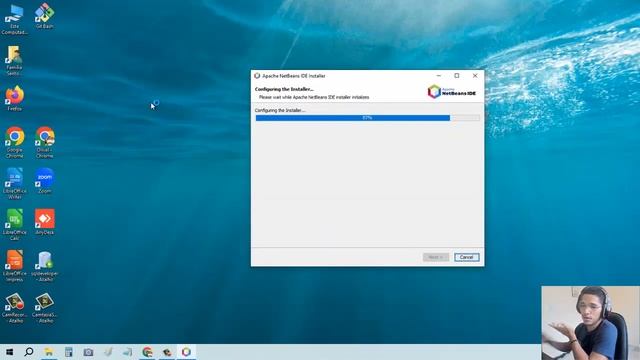This screenshot has height=360, width=640.
Task: Open the Google Chrome desktop shortcut
Action: point(14,142)
